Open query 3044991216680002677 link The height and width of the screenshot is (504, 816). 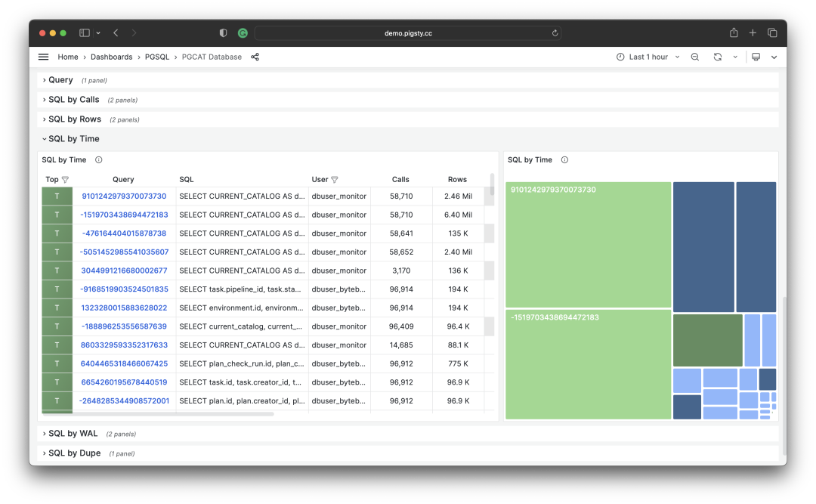click(x=124, y=271)
